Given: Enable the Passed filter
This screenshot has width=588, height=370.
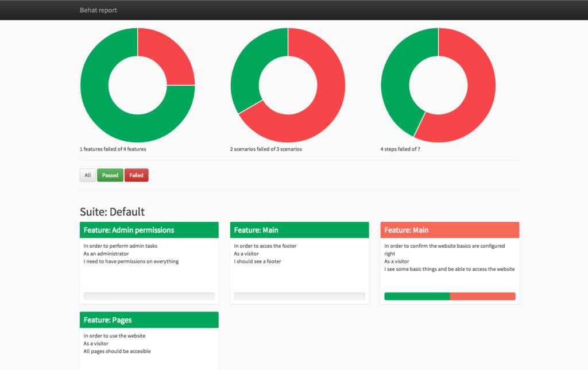Looking at the screenshot, I should 110,175.
